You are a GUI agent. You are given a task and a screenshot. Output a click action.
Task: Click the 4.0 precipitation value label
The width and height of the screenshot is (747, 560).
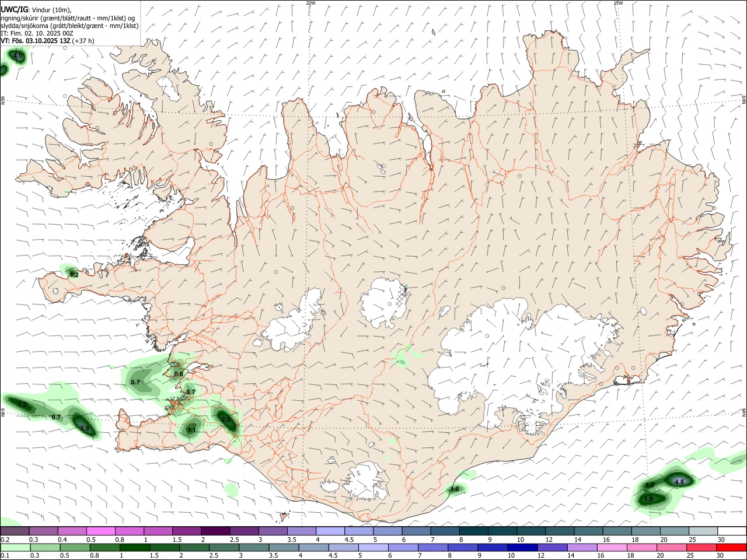pyautogui.click(x=18, y=56)
